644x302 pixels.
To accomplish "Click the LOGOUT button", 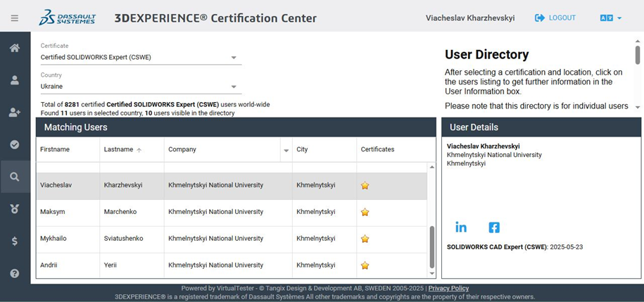I will [555, 18].
